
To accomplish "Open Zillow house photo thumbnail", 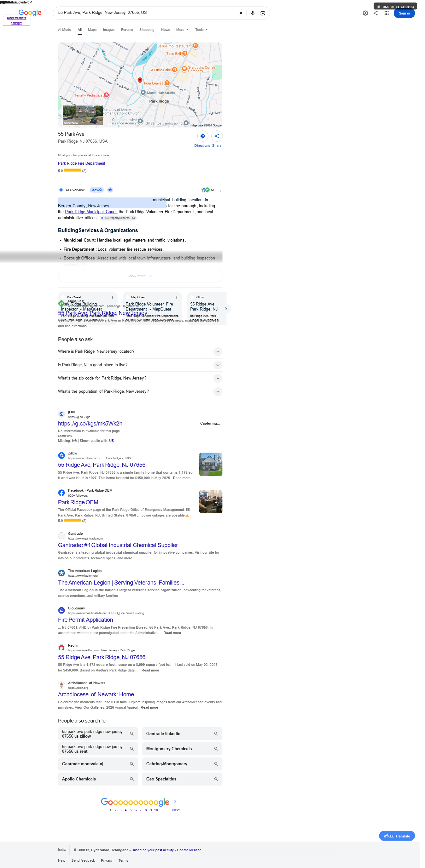I will pyautogui.click(x=211, y=464).
